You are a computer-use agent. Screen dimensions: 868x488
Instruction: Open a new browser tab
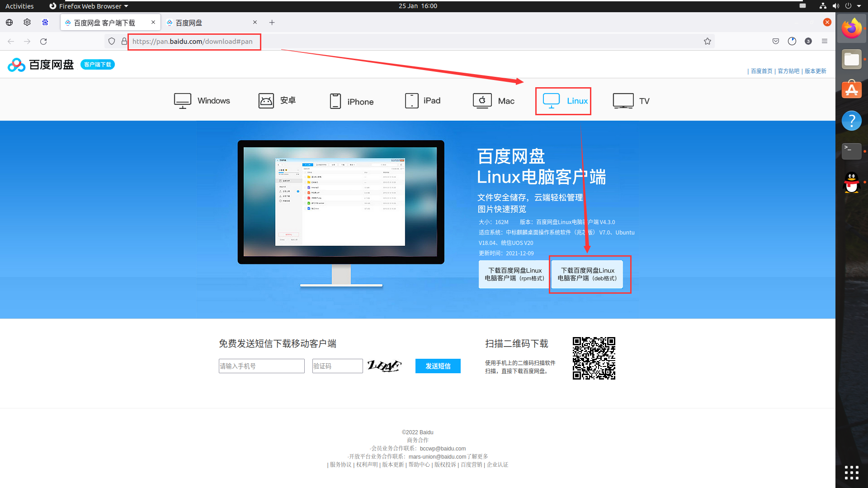point(272,23)
